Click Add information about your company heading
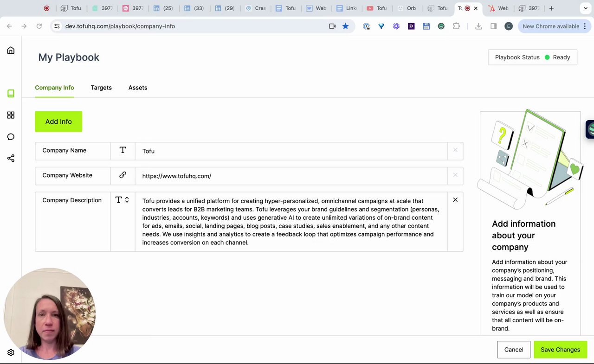The image size is (594, 364). pyautogui.click(x=523, y=236)
